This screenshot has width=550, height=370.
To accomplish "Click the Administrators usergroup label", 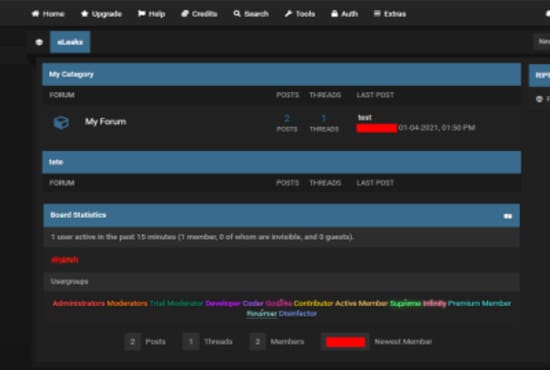I will click(x=79, y=303).
